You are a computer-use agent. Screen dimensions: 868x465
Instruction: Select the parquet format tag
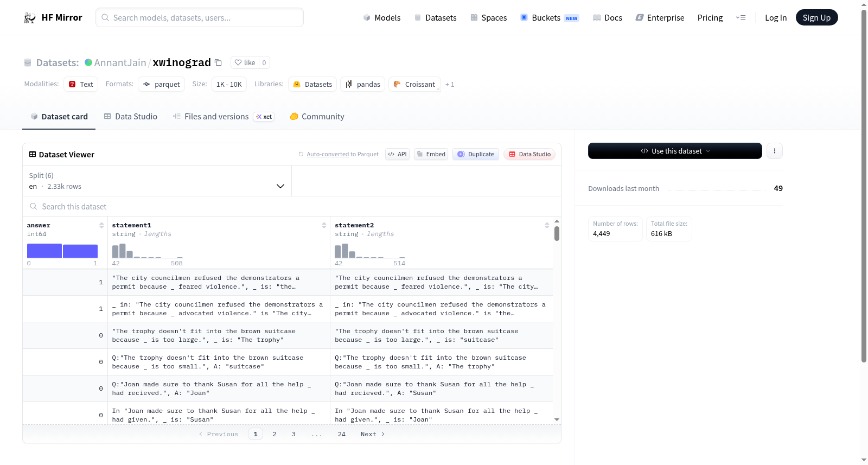[x=162, y=84]
